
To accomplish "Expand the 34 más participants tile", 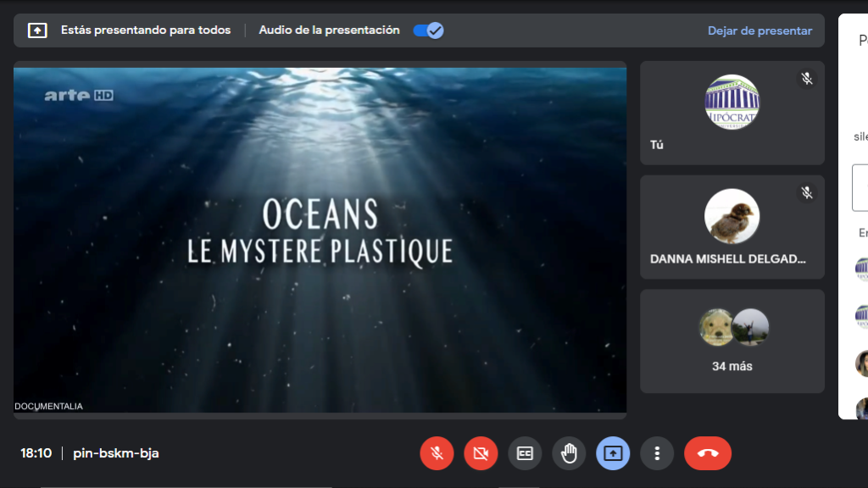I will click(x=732, y=366).
